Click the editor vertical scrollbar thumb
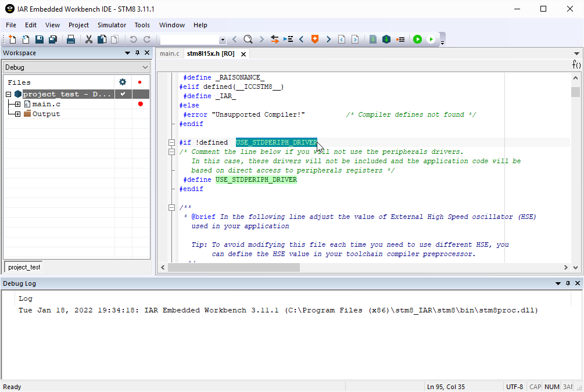 click(x=575, y=92)
